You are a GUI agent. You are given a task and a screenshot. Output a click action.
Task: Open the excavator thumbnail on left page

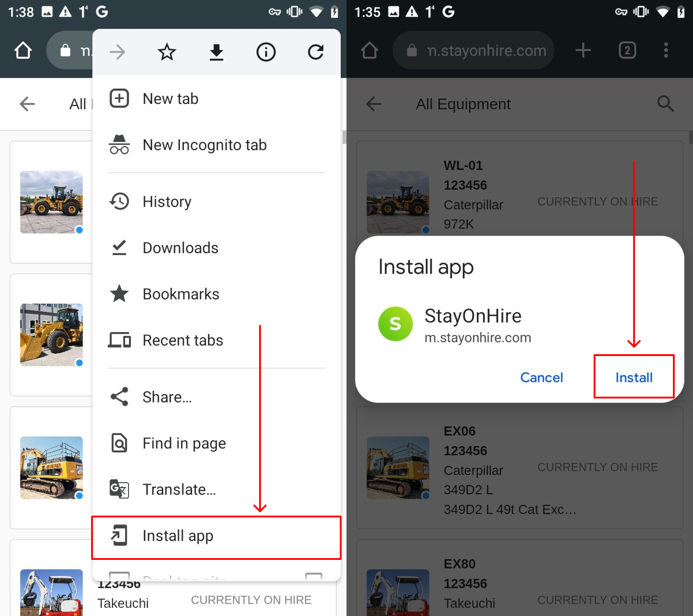click(51, 467)
